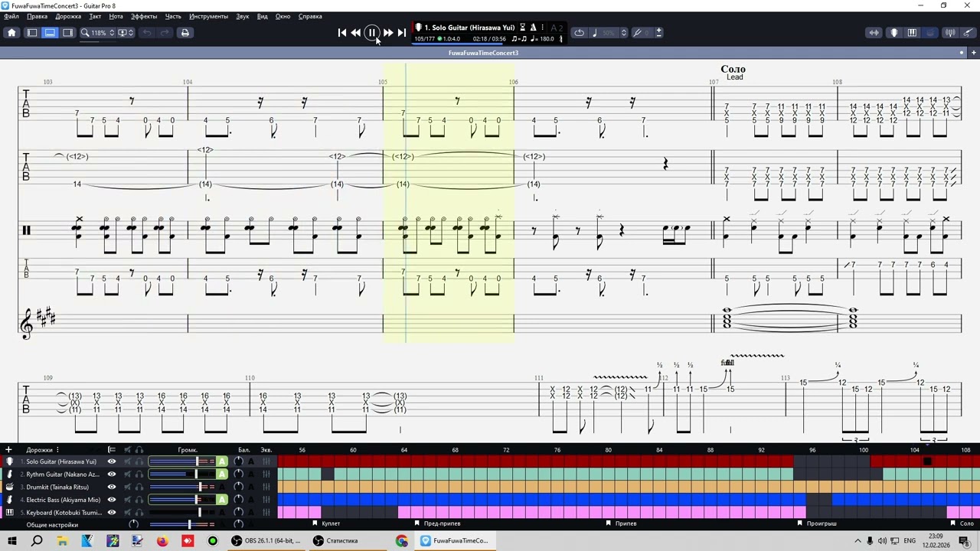Click the 1. Solo Guitar track selector
980x551 pixels.
pyautogui.click(x=469, y=28)
